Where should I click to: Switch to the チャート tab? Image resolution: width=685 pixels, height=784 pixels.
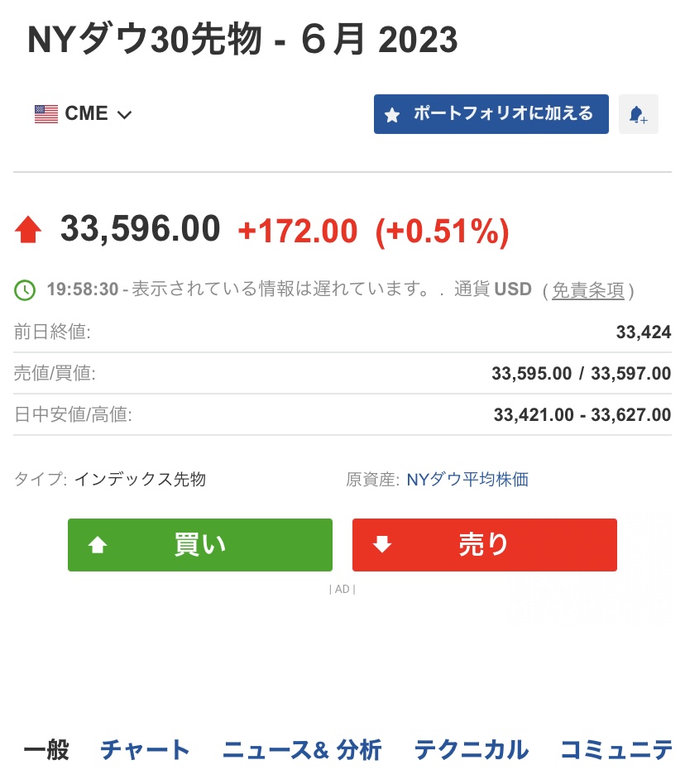pos(145,750)
